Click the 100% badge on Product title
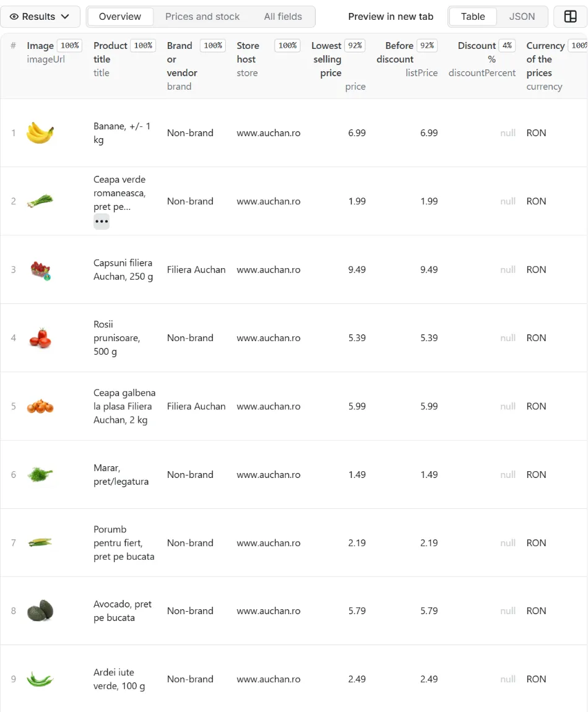Viewport: 588px width, 712px height. click(x=143, y=45)
